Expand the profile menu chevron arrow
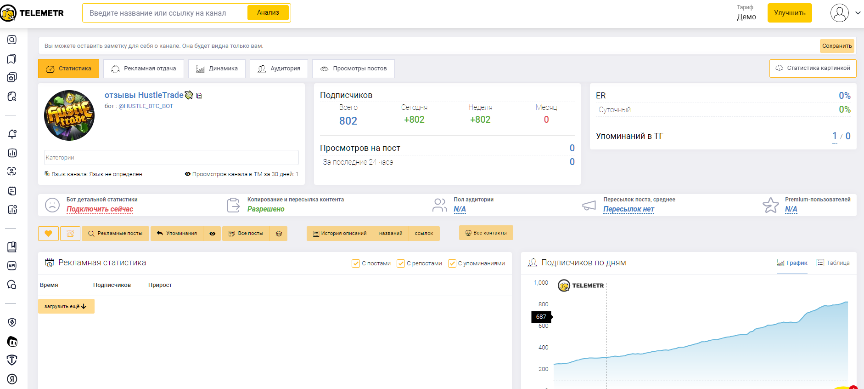The width and height of the screenshot is (864, 389). 857,13
